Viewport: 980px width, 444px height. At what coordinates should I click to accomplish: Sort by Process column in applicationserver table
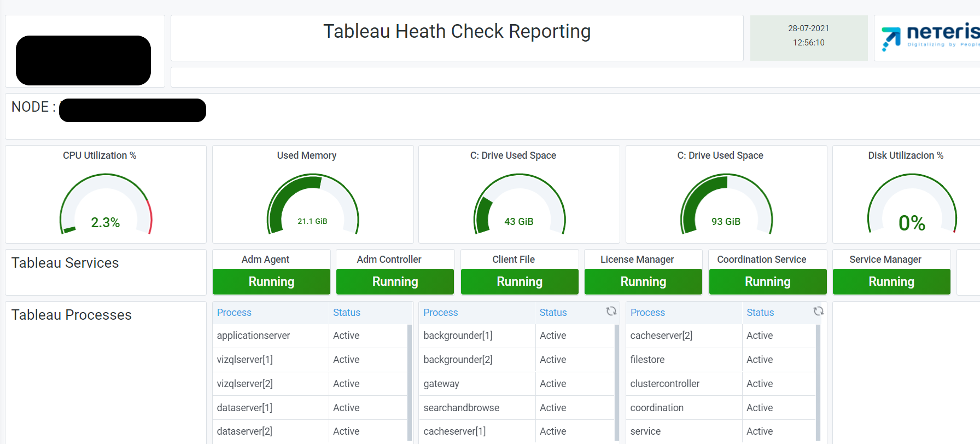234,313
